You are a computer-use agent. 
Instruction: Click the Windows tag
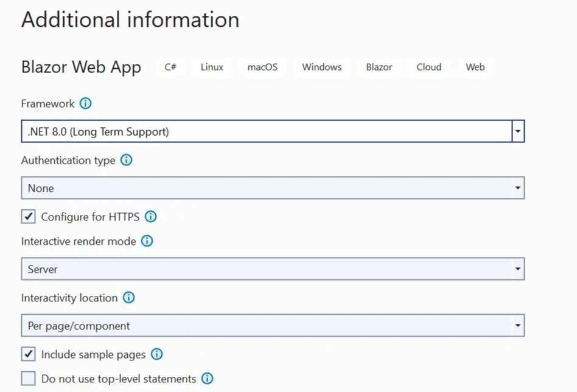tap(322, 67)
